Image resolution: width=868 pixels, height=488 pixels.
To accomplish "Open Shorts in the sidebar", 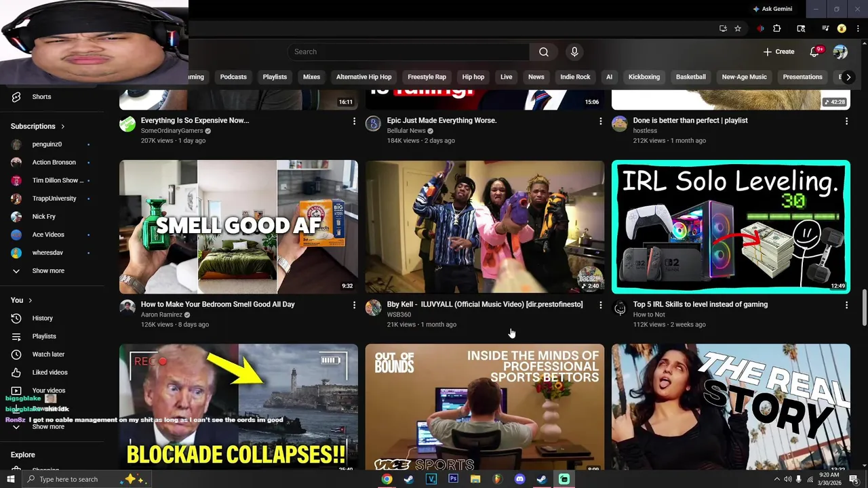I will tap(41, 97).
